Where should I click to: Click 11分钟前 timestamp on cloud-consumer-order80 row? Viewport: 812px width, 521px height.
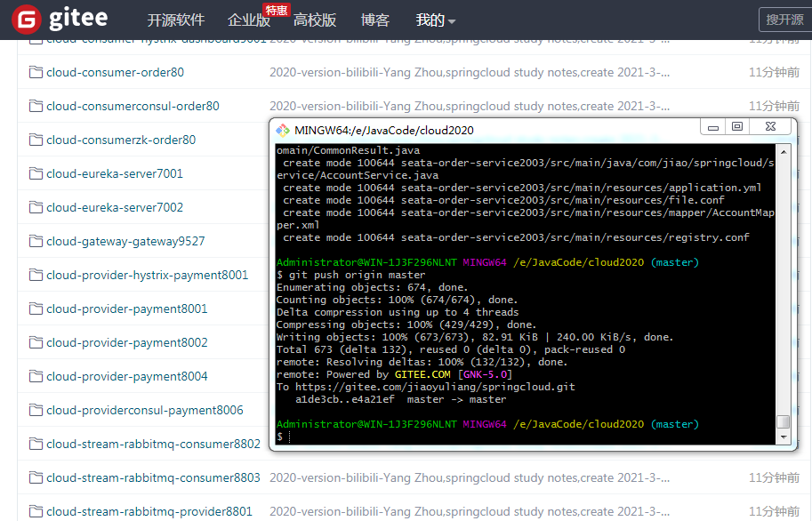[774, 73]
